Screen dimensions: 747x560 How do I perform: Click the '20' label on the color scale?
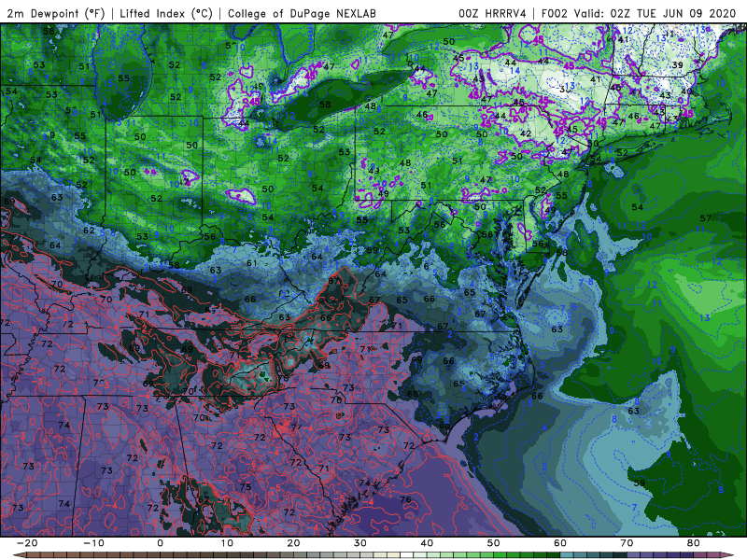pyautogui.click(x=293, y=543)
